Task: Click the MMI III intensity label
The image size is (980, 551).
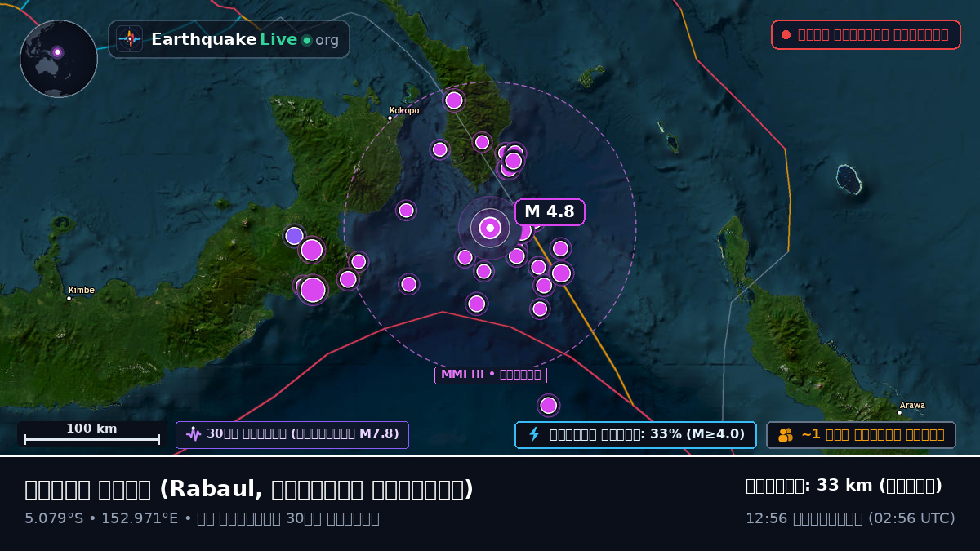Action: pos(491,375)
